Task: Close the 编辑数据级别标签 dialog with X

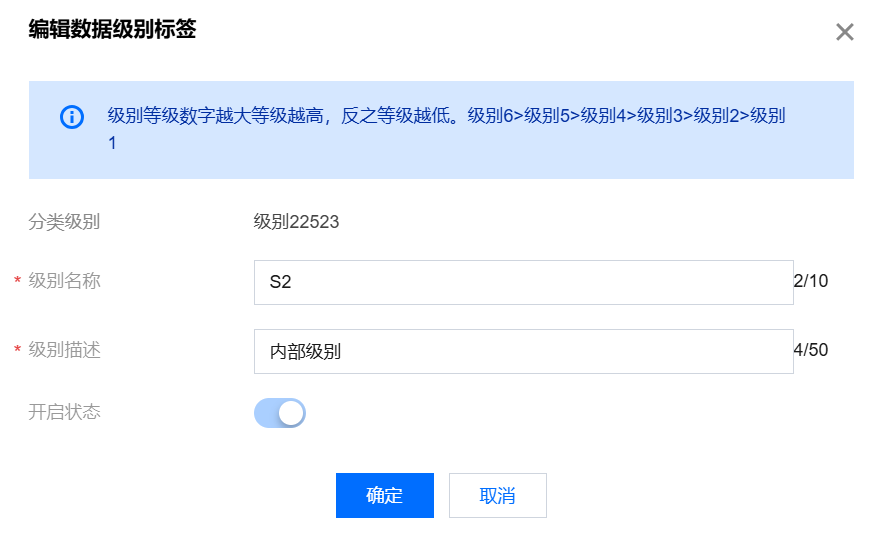Action: click(844, 32)
